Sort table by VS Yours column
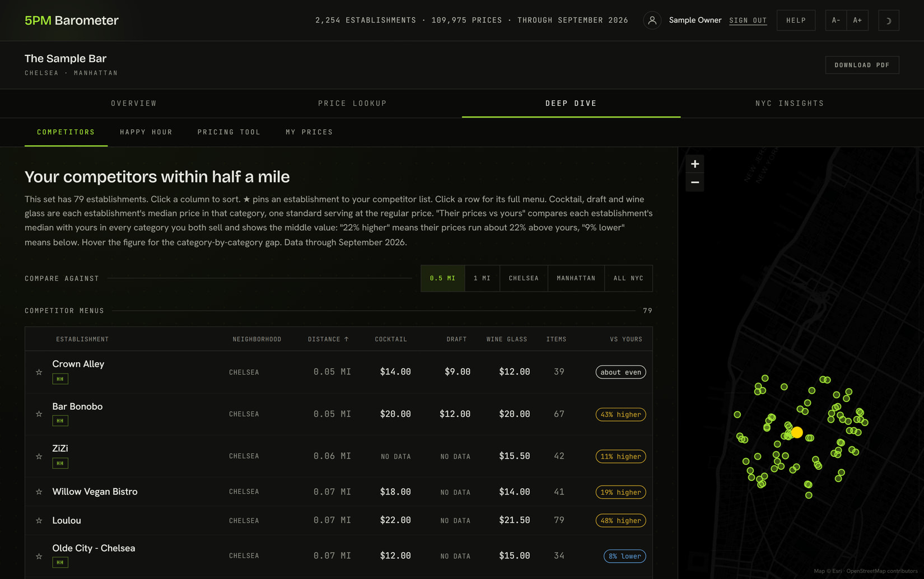This screenshot has height=579, width=924. click(626, 339)
